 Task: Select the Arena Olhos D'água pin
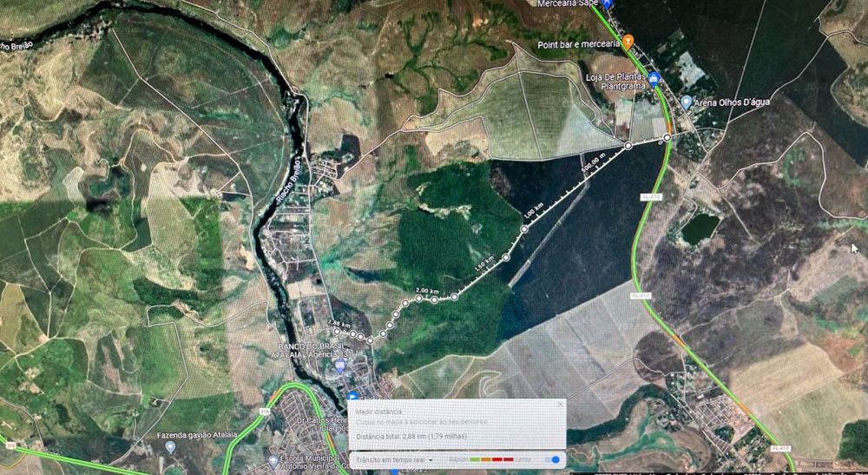(x=686, y=102)
